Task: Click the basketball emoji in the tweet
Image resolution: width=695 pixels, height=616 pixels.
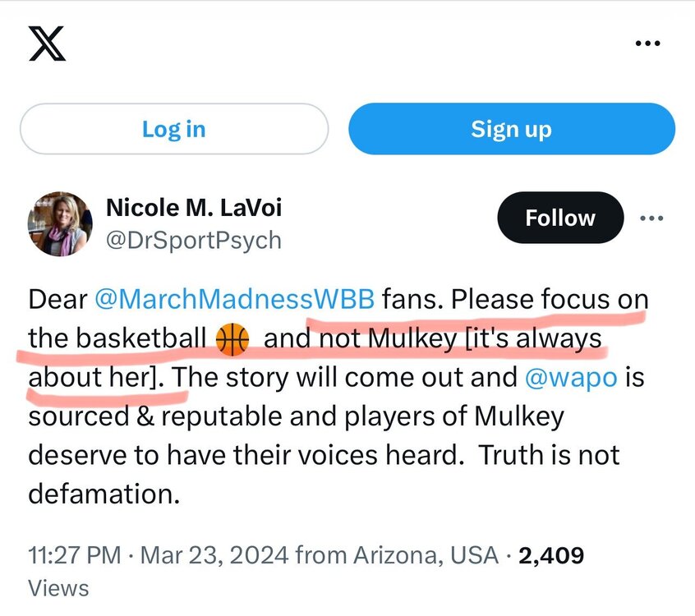Action: click(232, 338)
